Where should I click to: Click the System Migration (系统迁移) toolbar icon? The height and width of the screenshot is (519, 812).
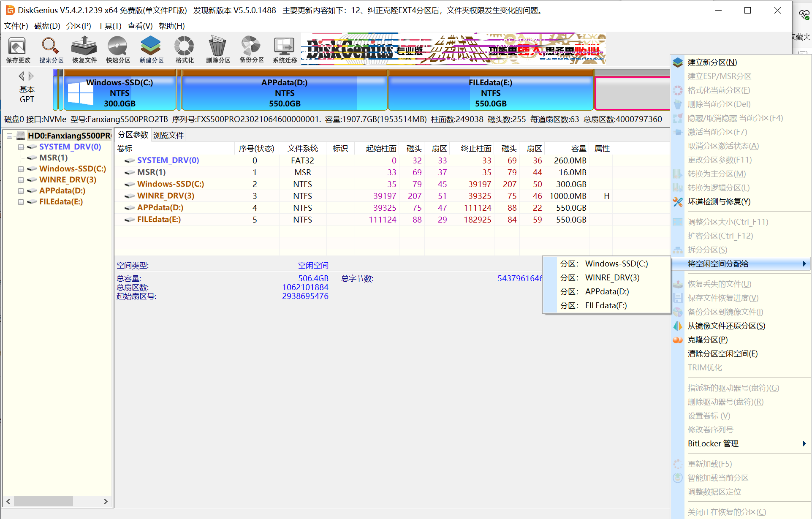[284, 46]
